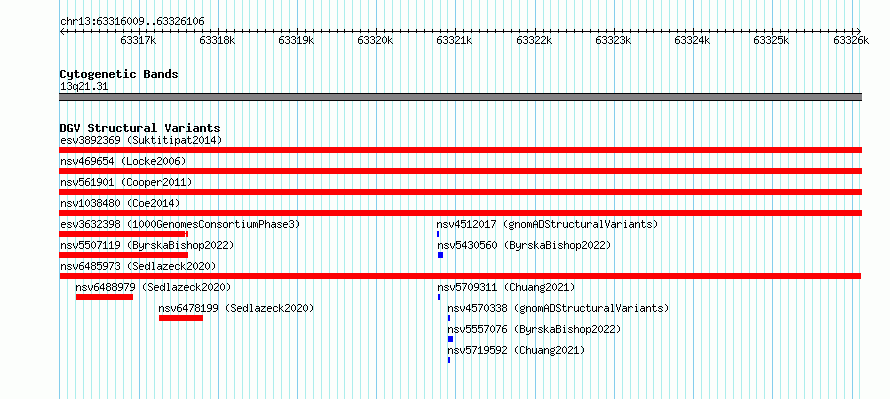The width and height of the screenshot is (890, 399).
Task: Click the 63321k ruler tick label
Action: (454, 40)
